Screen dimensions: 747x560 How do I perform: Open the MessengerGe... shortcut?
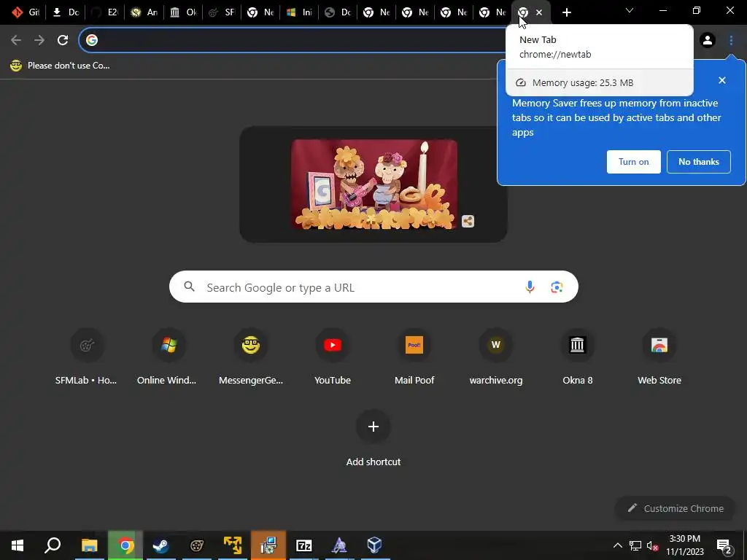click(251, 357)
